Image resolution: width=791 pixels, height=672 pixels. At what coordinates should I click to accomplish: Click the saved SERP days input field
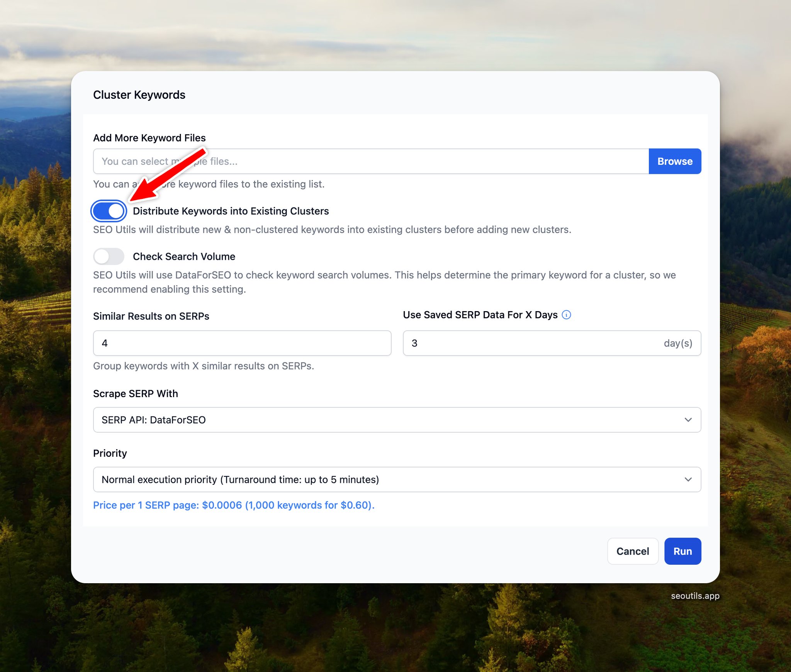tap(533, 343)
